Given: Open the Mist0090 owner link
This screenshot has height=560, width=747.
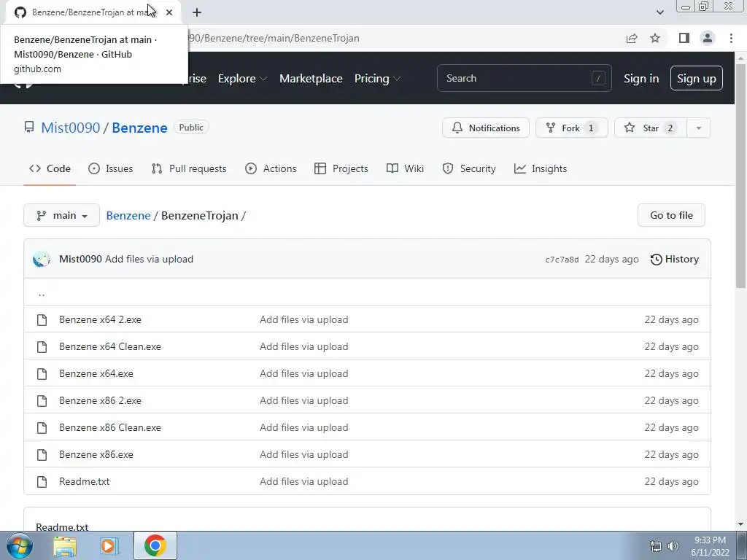Looking at the screenshot, I should (71, 128).
